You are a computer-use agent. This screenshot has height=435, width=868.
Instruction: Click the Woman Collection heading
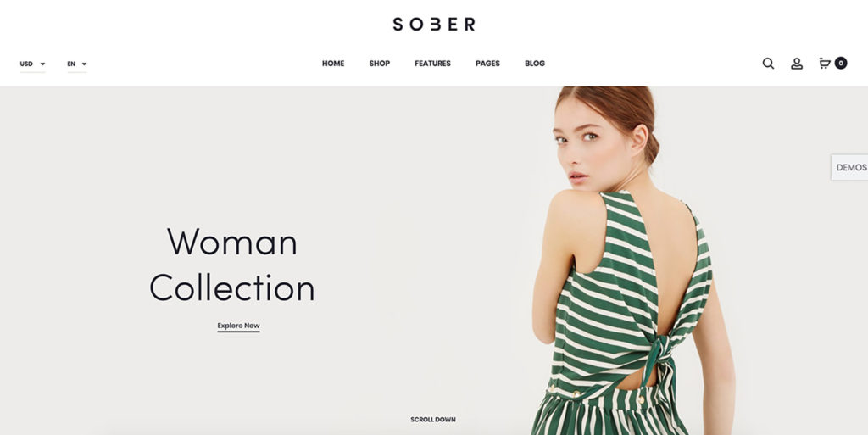point(232,265)
